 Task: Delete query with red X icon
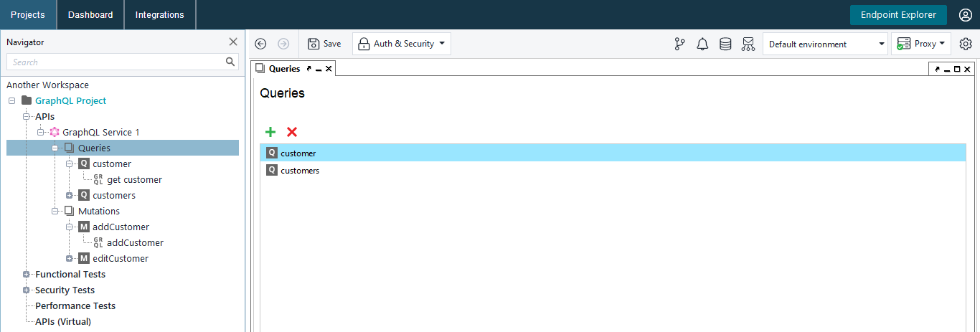click(292, 132)
